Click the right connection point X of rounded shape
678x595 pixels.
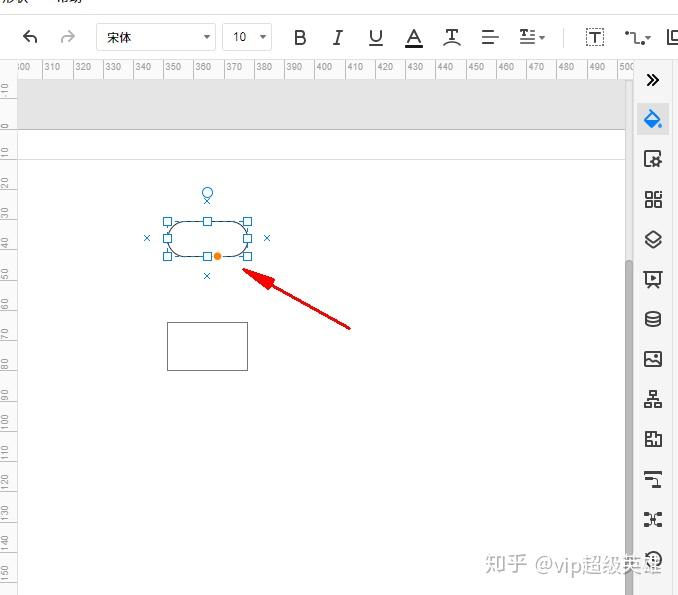tap(267, 238)
